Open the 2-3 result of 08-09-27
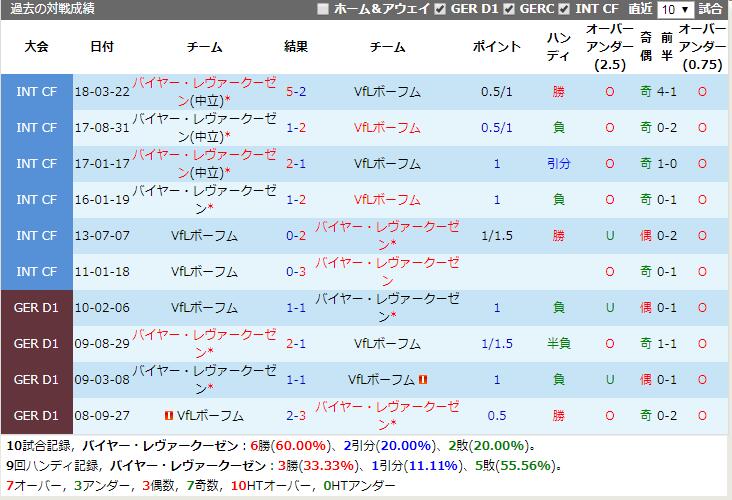 click(296, 415)
